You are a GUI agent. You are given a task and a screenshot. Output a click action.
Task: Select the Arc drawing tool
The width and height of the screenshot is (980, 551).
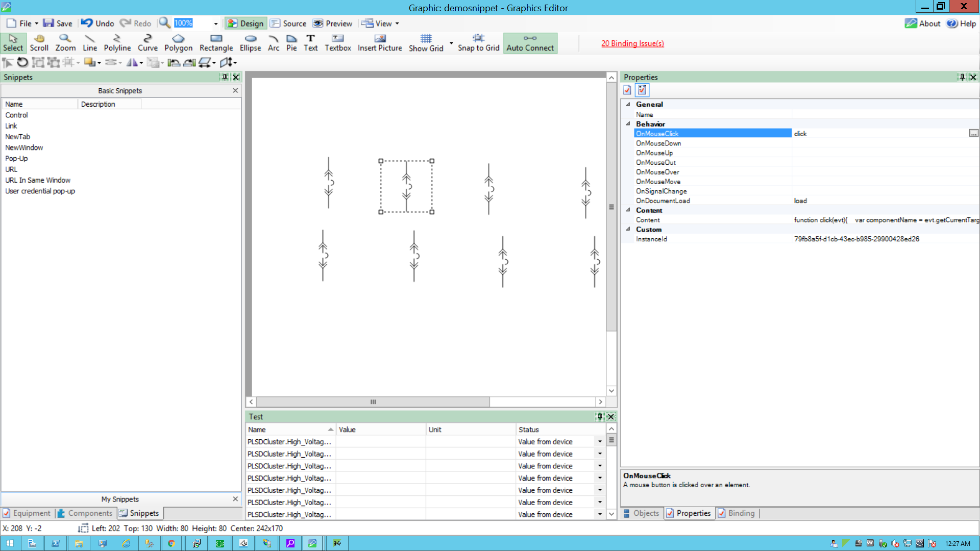(274, 43)
